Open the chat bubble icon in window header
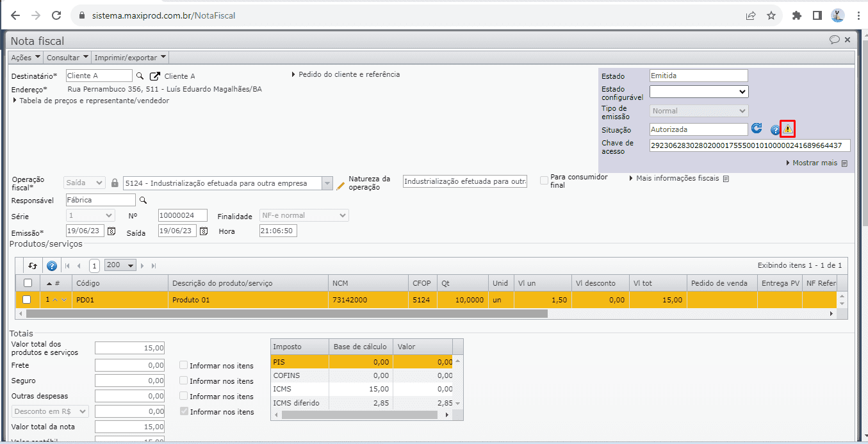 (x=834, y=40)
